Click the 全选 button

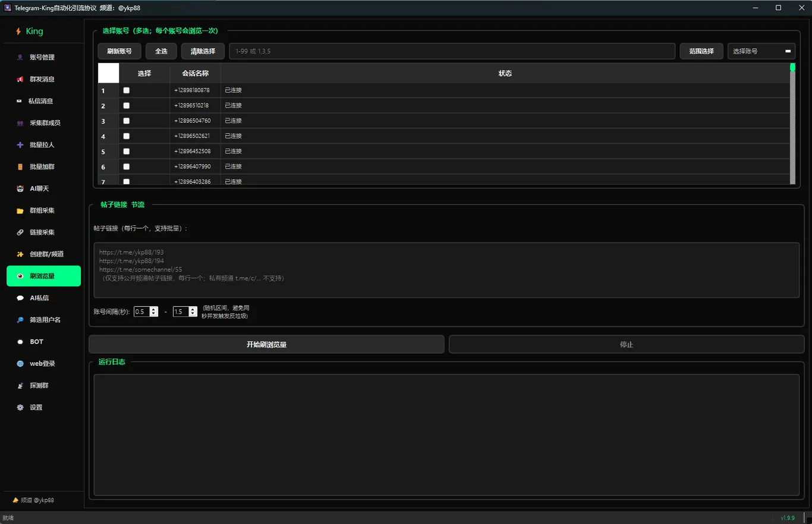tap(161, 51)
